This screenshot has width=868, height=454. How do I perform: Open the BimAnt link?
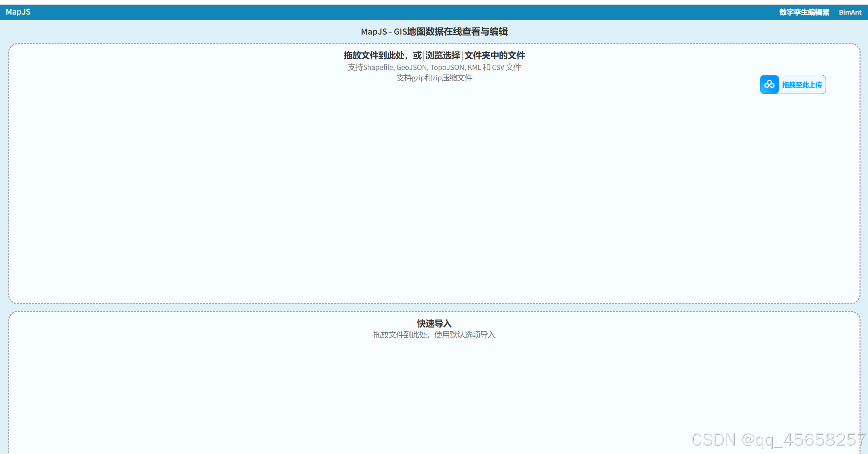click(x=850, y=12)
